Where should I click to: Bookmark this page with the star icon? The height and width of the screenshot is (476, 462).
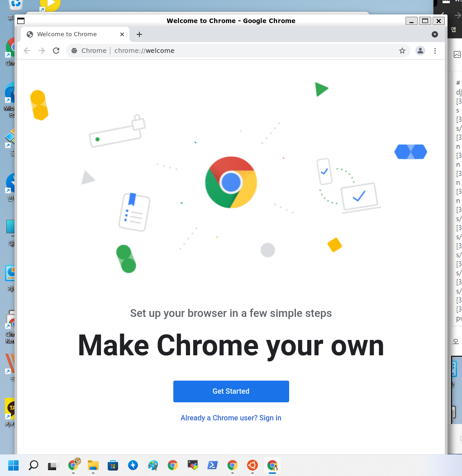click(x=402, y=51)
